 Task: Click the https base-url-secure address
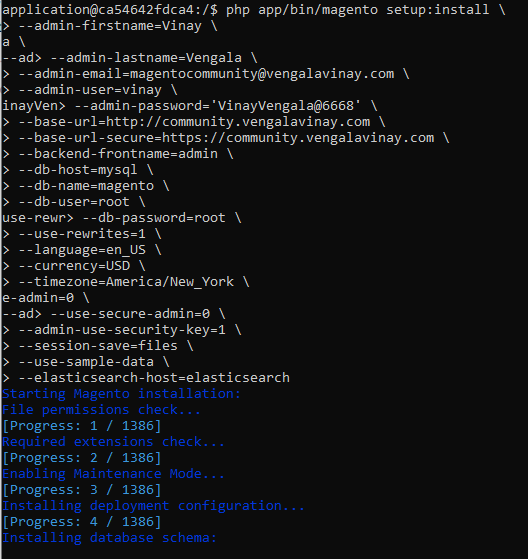(298, 138)
